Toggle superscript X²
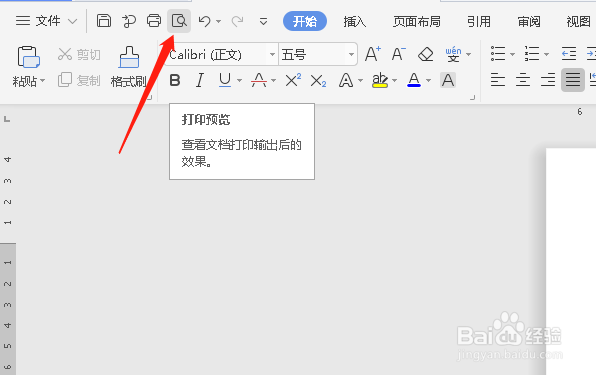This screenshot has width=596, height=375. pos(293,80)
